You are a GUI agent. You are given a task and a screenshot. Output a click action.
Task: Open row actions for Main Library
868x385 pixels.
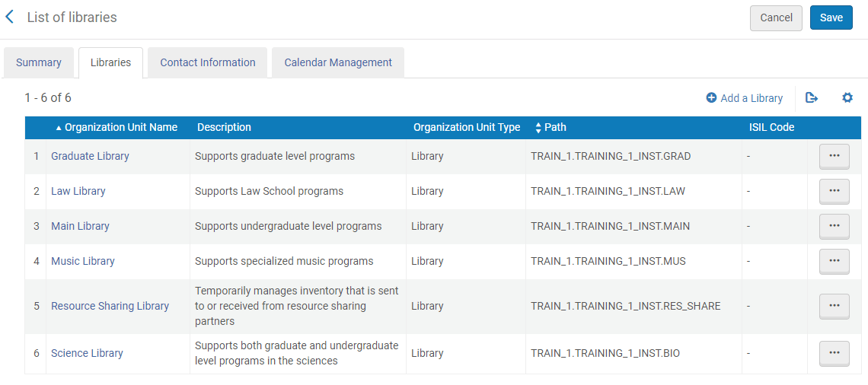pyautogui.click(x=834, y=226)
